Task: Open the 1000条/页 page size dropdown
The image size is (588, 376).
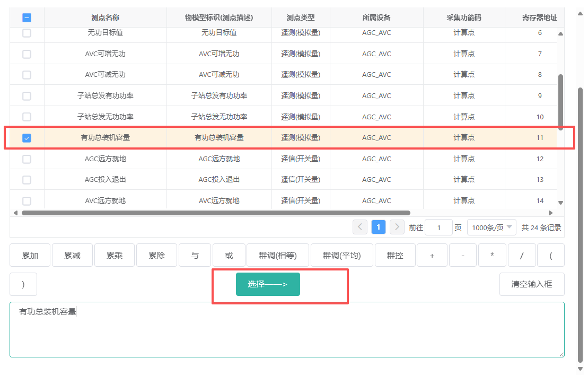Action: (x=492, y=228)
